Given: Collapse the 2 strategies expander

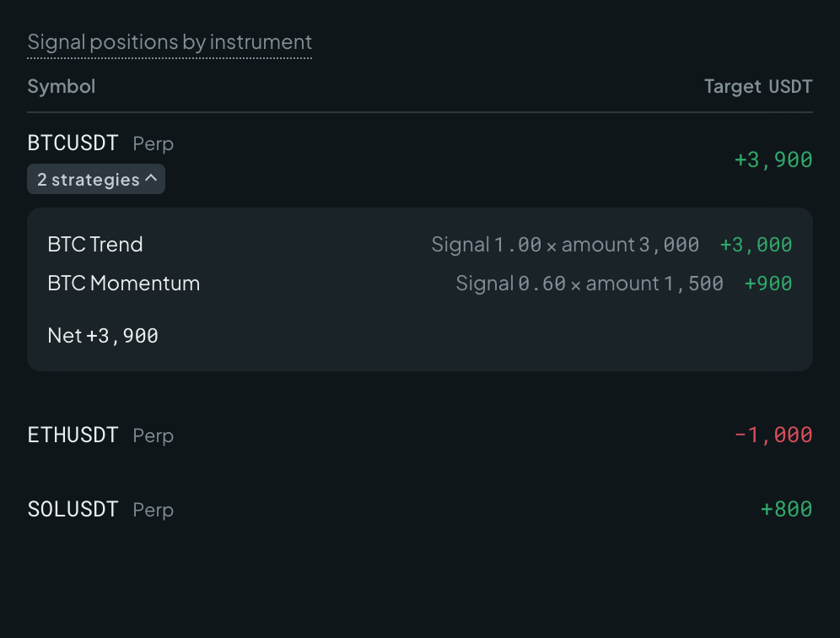Looking at the screenshot, I should point(96,179).
